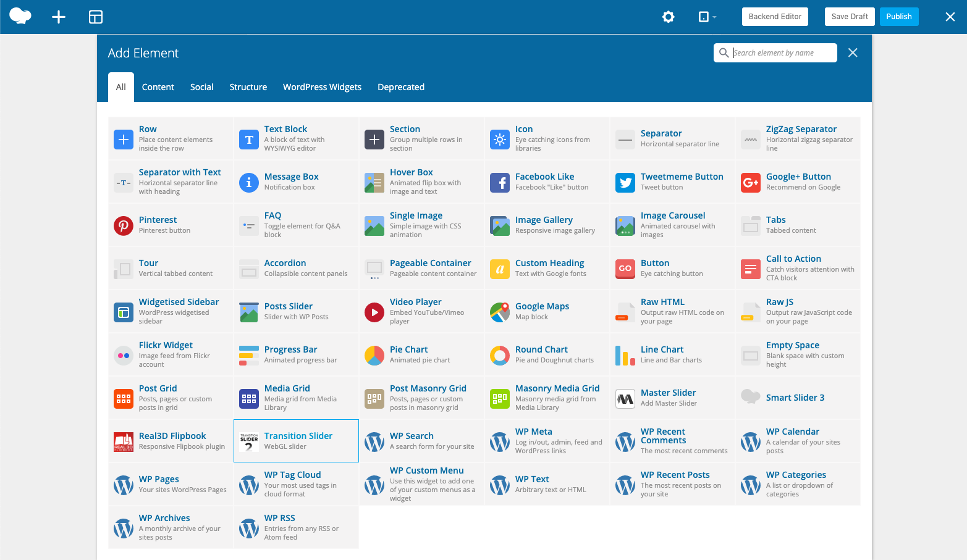
Task: Click the Image Carousel title
Action: pos(673,215)
